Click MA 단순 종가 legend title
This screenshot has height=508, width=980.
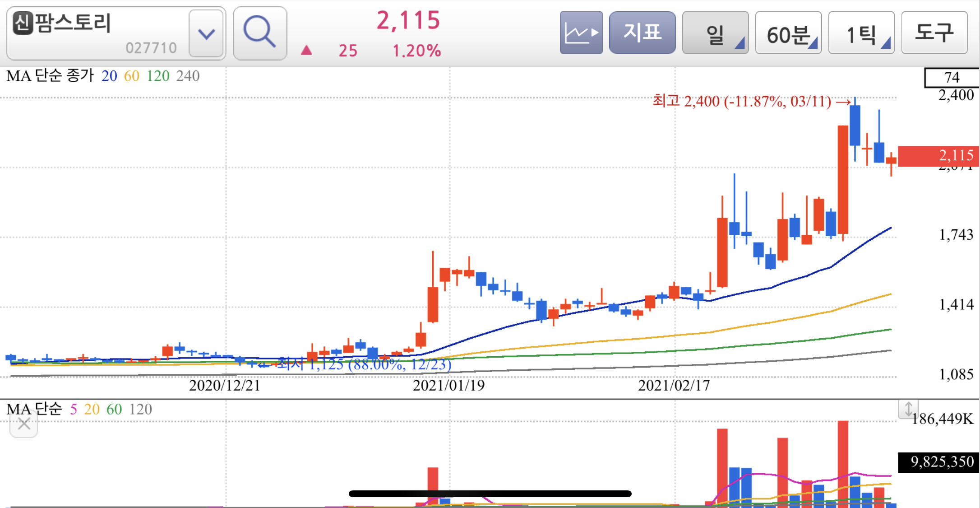click(50, 76)
